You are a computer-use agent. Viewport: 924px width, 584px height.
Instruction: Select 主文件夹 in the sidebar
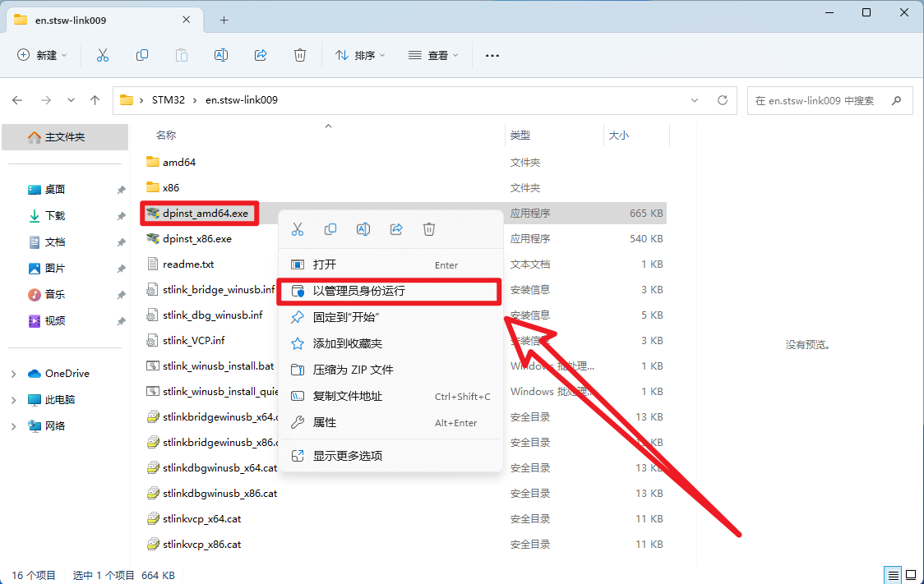click(x=65, y=137)
